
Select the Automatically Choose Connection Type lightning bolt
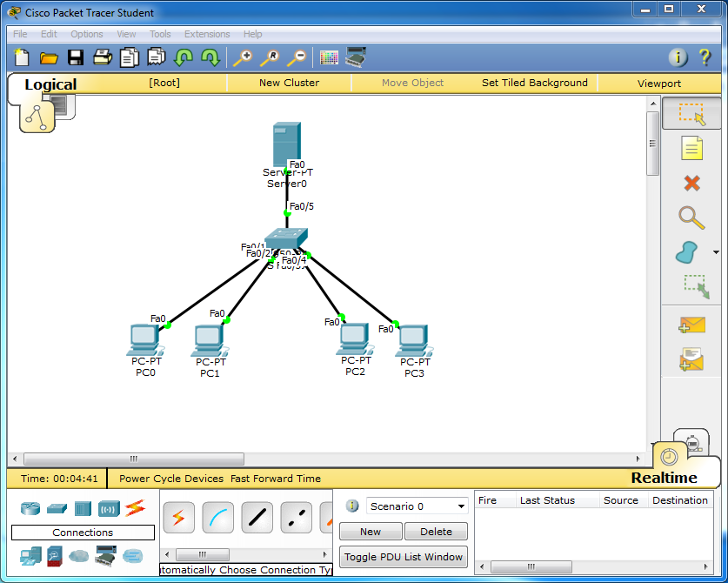178,517
